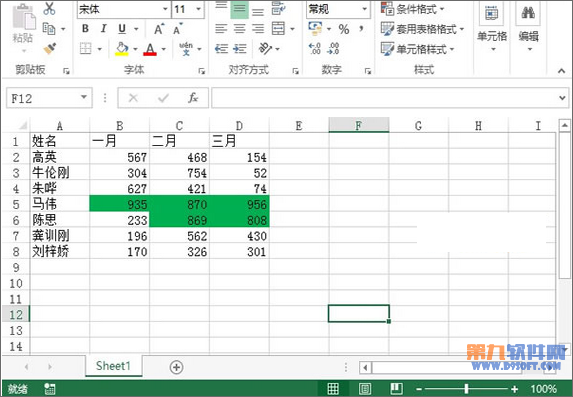The height and width of the screenshot is (397, 573).
Task: Click the macro recording status bar icon
Action: tap(50, 389)
